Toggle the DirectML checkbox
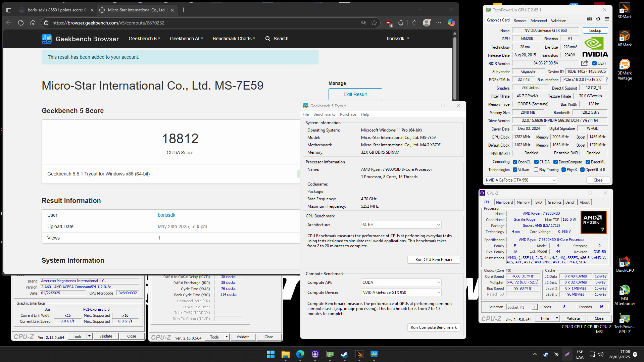Image resolution: width=644 pixels, height=362 pixels. coord(588,162)
